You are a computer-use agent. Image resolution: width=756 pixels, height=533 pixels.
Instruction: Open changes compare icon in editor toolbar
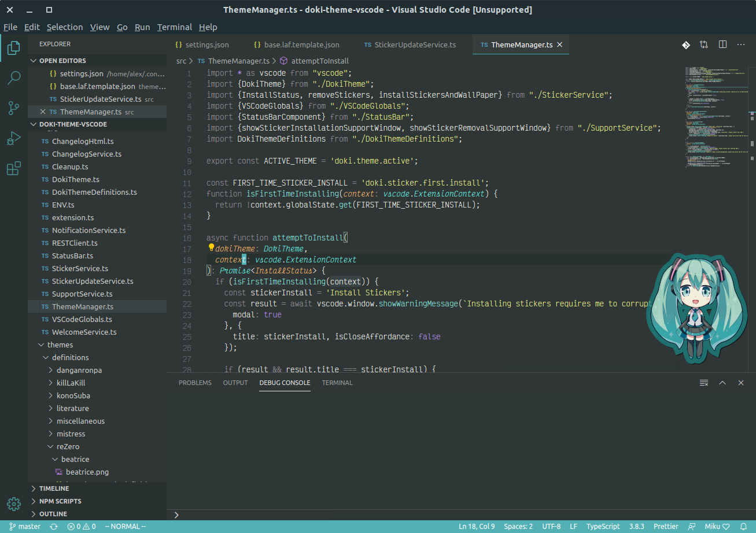point(704,45)
